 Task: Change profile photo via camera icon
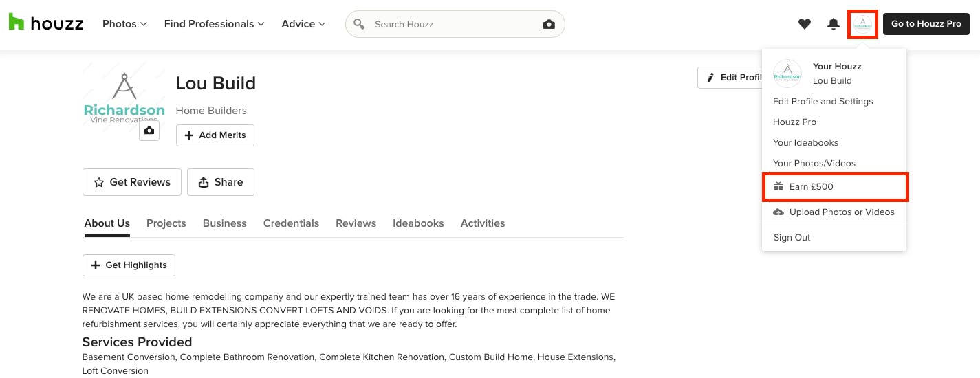149,130
